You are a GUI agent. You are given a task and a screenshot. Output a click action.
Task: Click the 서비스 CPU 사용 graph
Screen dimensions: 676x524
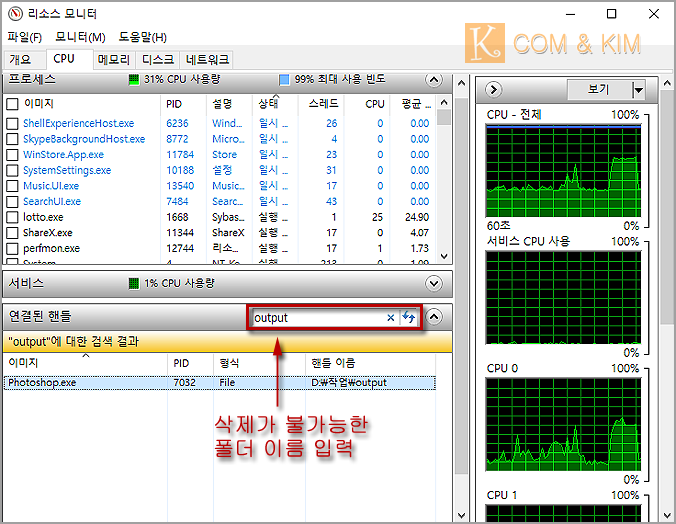(x=563, y=298)
